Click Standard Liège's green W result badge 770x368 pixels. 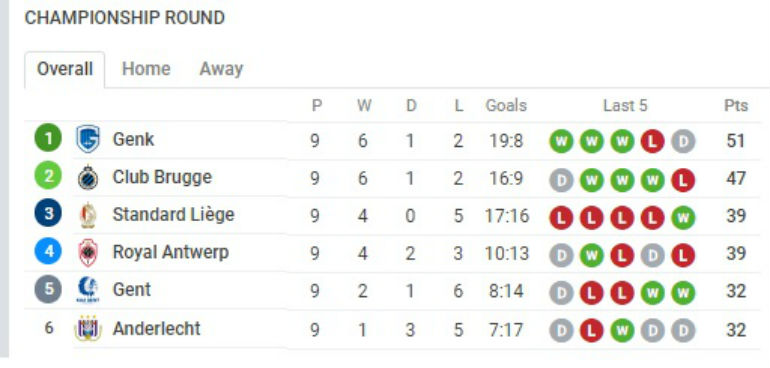tap(683, 218)
